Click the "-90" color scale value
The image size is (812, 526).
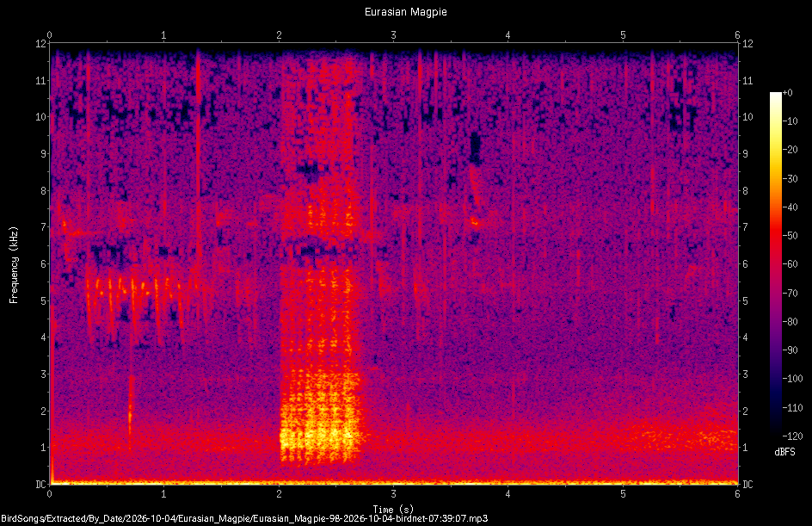coord(790,350)
